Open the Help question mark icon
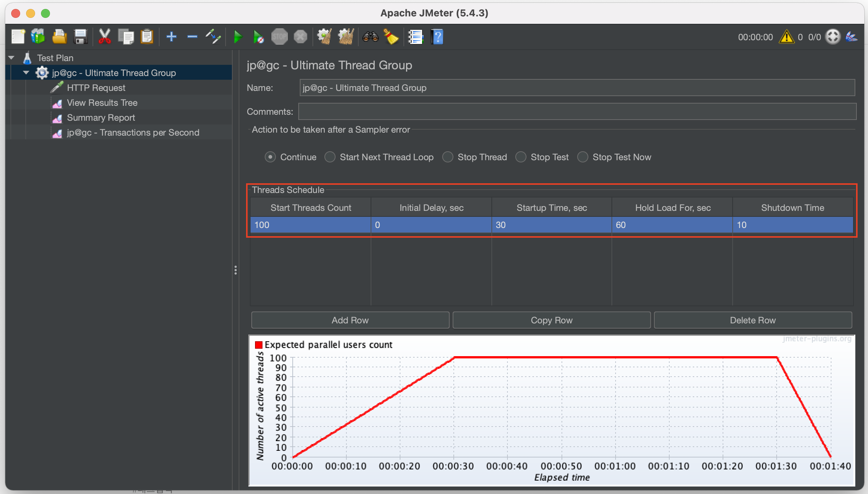The width and height of the screenshot is (868, 494). 437,37
